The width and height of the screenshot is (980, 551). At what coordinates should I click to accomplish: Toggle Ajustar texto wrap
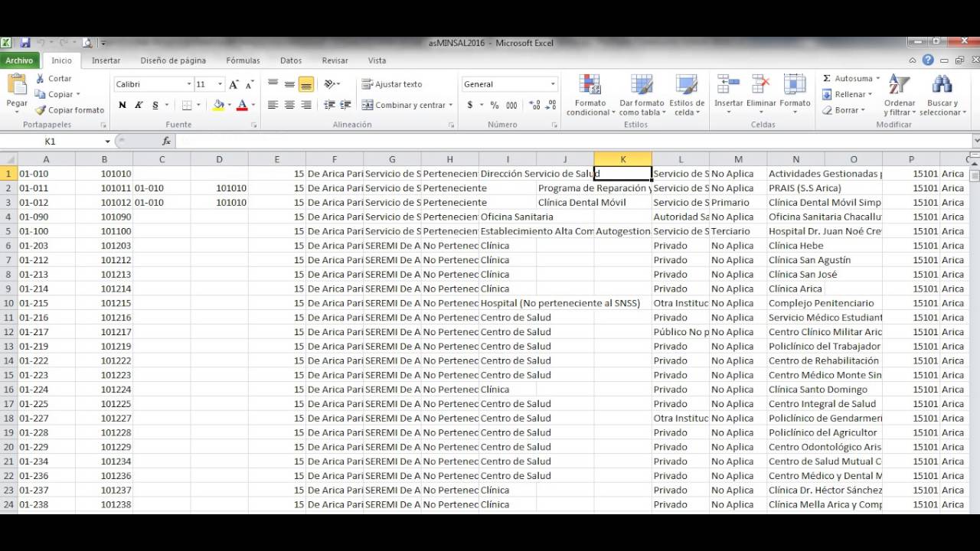tap(392, 84)
